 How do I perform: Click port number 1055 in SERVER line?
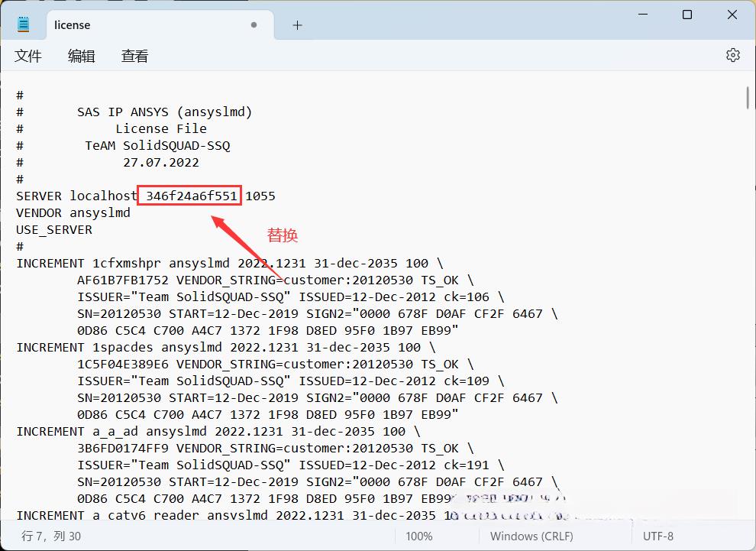[260, 196]
